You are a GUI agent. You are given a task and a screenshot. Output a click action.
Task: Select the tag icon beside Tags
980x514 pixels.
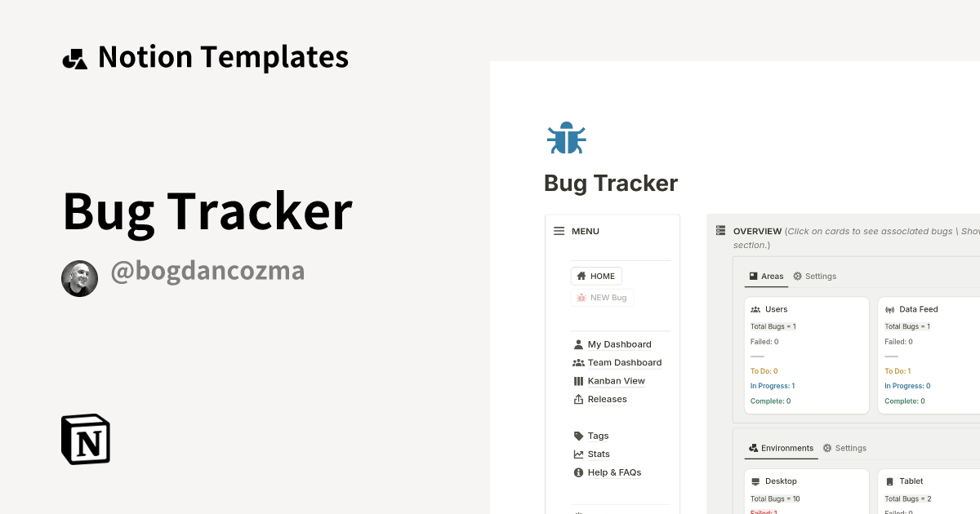(x=578, y=435)
